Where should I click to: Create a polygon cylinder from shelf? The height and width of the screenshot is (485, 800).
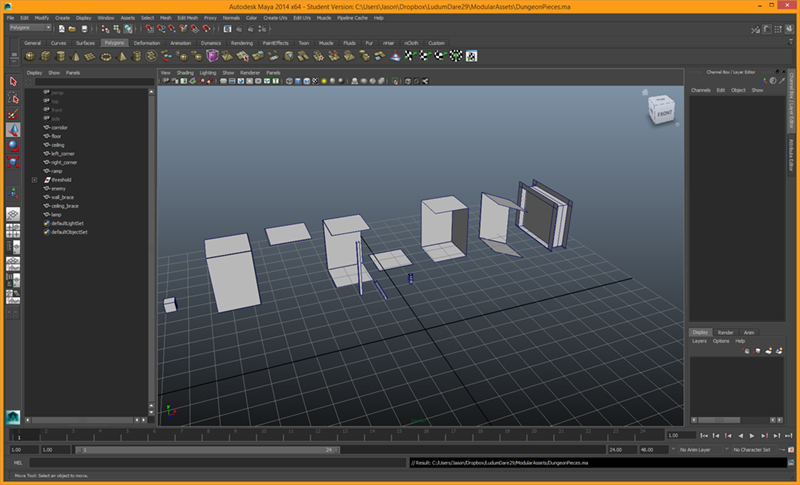60,56
